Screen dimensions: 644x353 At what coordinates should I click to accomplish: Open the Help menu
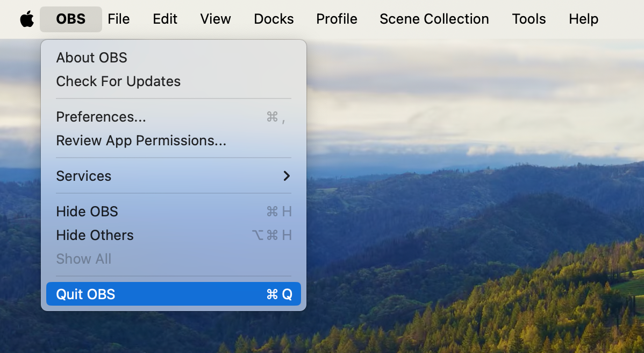click(583, 19)
